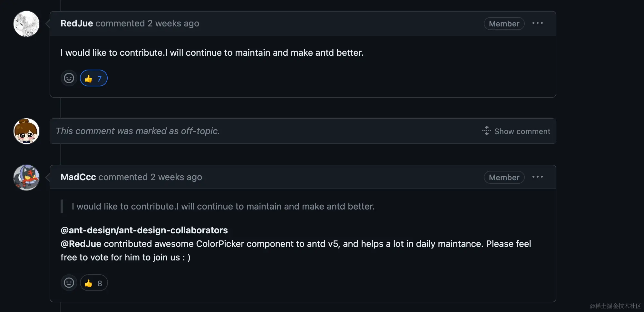Open the three-dot menu on MadCcc's comment
Viewport: 644px width, 312px height.
537,177
